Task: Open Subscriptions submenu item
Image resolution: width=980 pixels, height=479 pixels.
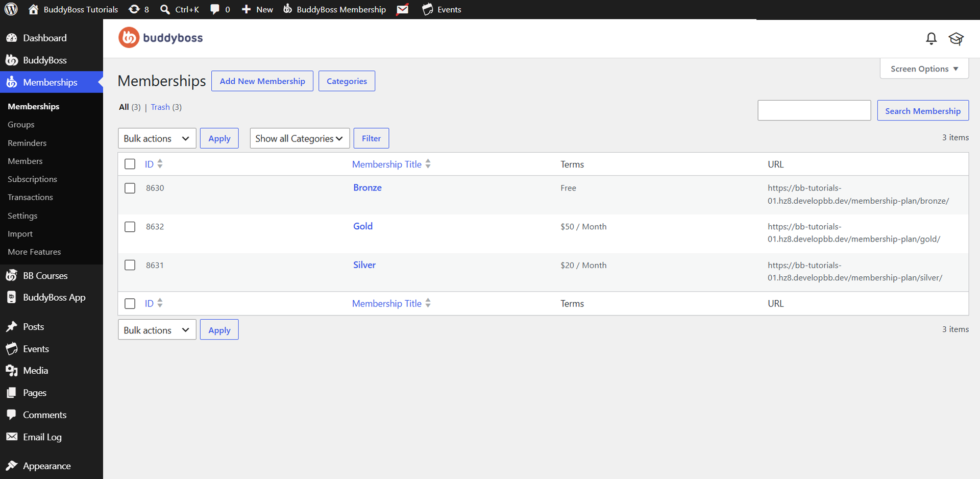Action: click(x=32, y=179)
